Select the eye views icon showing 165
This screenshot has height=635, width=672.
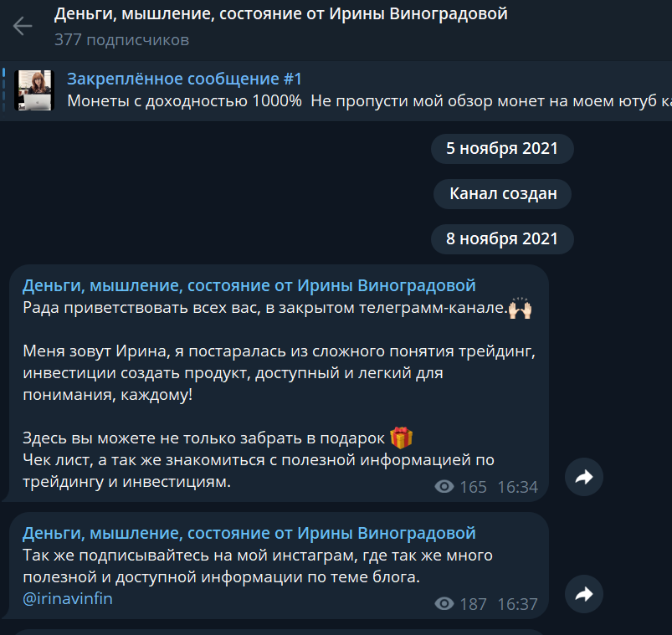pos(444,487)
